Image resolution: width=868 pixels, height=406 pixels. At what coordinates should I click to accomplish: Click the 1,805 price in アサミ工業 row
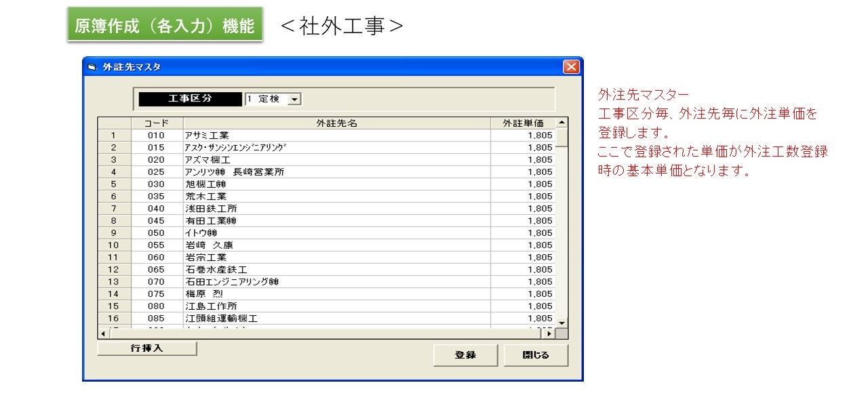(523, 136)
